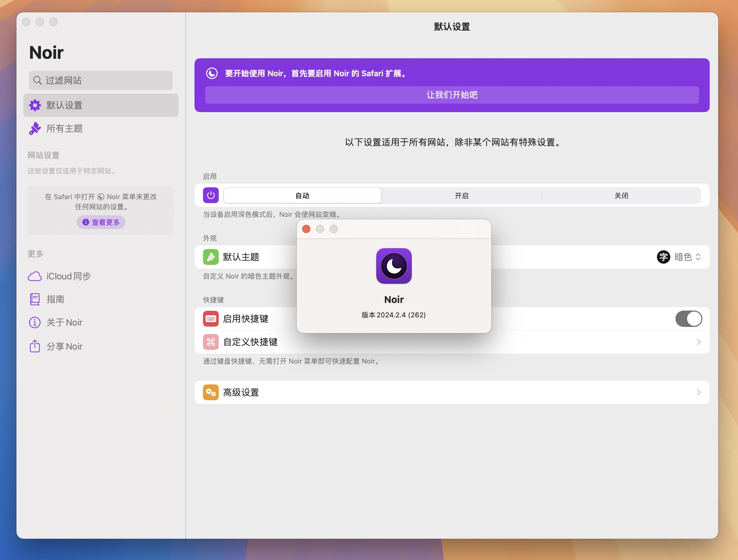Select the 自动 enable mode
738x560 pixels.
point(302,196)
